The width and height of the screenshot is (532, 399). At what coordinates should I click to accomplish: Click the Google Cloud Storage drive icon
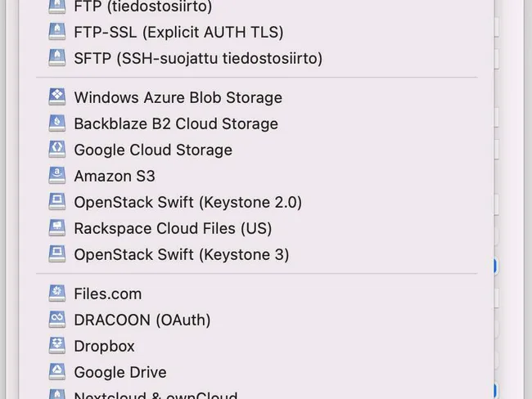(x=57, y=149)
